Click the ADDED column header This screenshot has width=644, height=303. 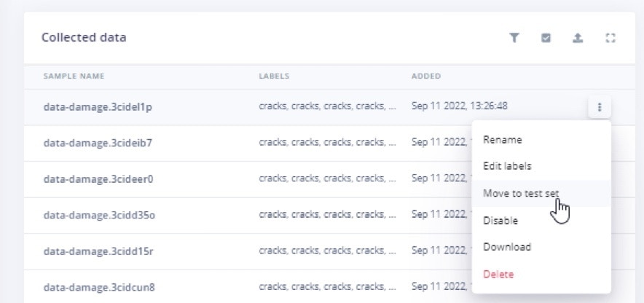click(x=426, y=76)
